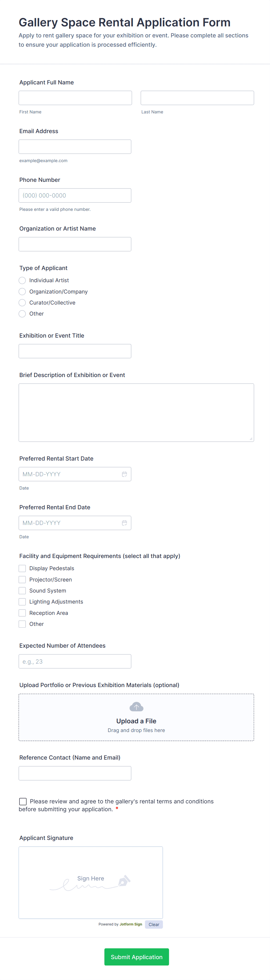This screenshot has height=980, width=270.
Task: Select Curator/Collective radio option
Action: coord(22,302)
